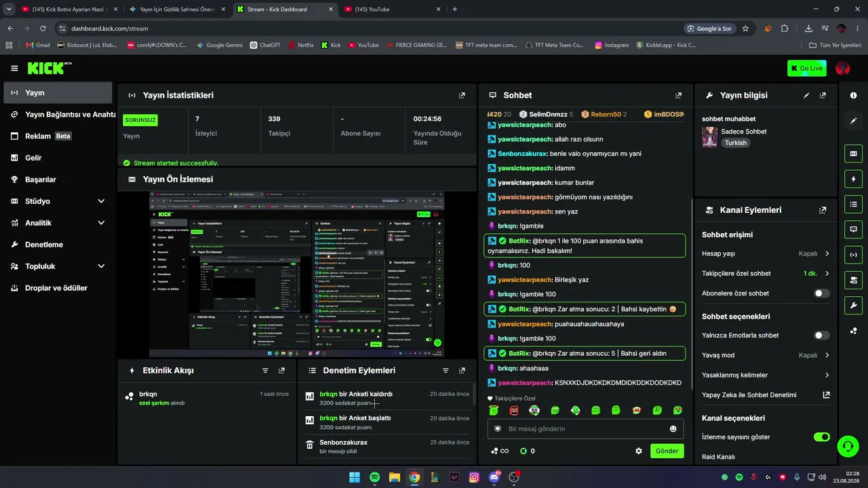Click Raid Kanalı option
The height and width of the screenshot is (488, 868).
tap(718, 457)
